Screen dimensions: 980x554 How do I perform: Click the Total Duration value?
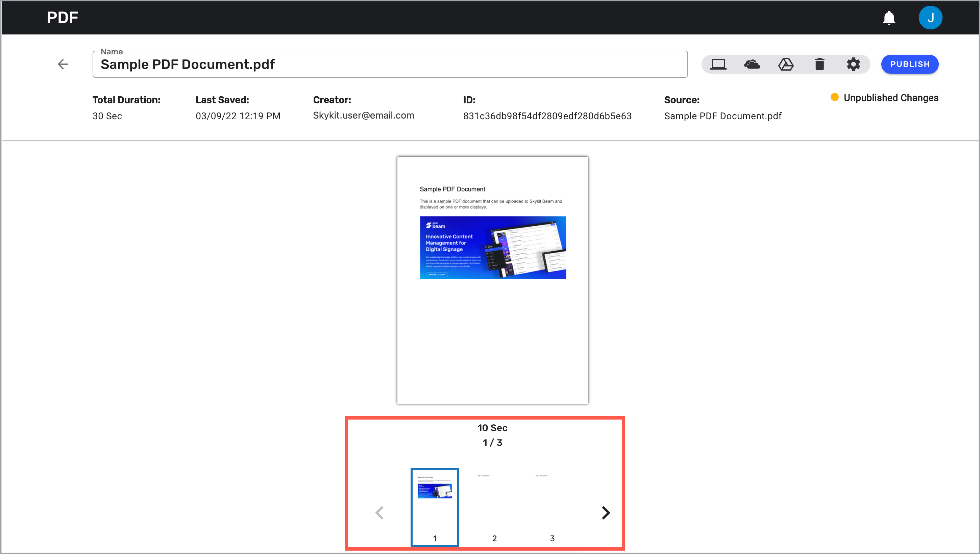108,116
